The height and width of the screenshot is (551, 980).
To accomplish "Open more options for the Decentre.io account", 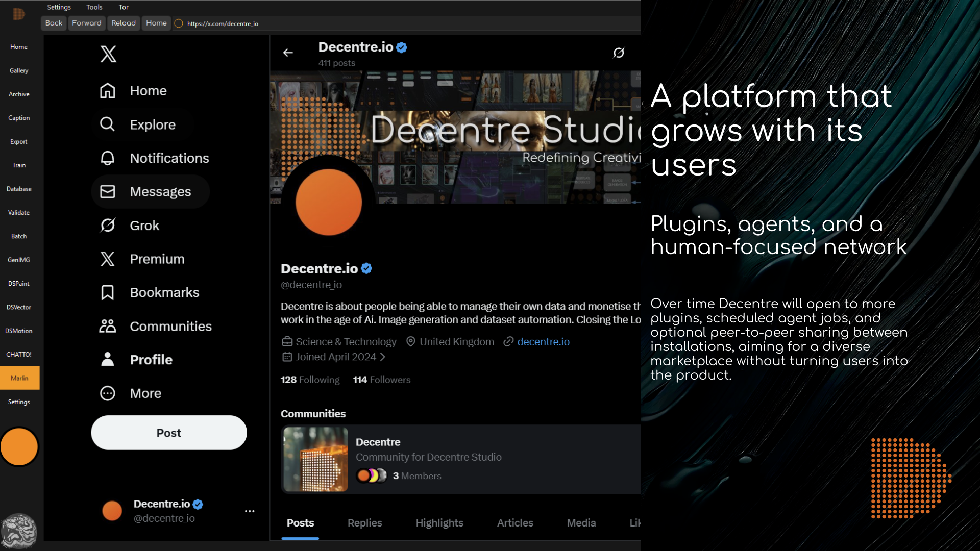I will 250,511.
